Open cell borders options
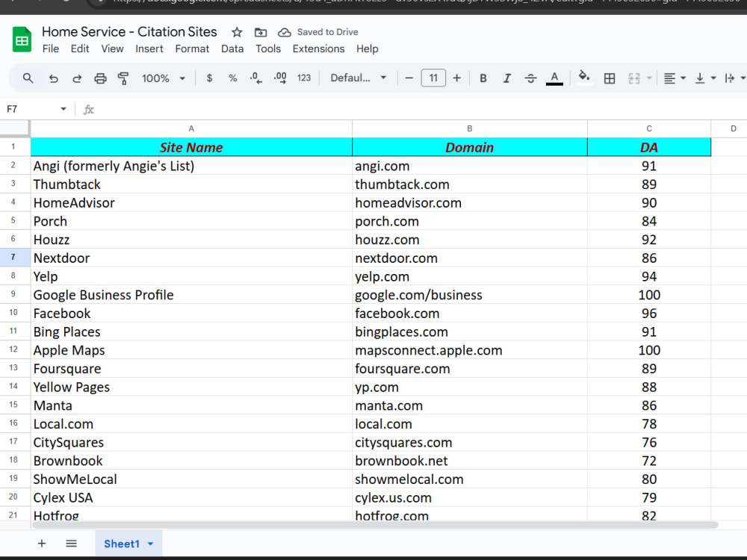The image size is (747, 560). point(610,78)
